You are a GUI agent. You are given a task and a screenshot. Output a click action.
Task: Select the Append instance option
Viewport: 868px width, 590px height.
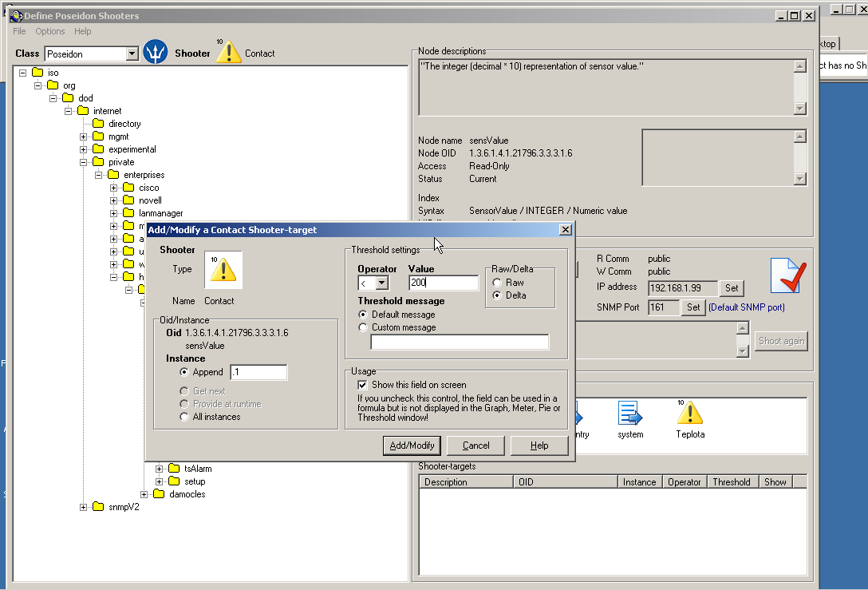[184, 372]
